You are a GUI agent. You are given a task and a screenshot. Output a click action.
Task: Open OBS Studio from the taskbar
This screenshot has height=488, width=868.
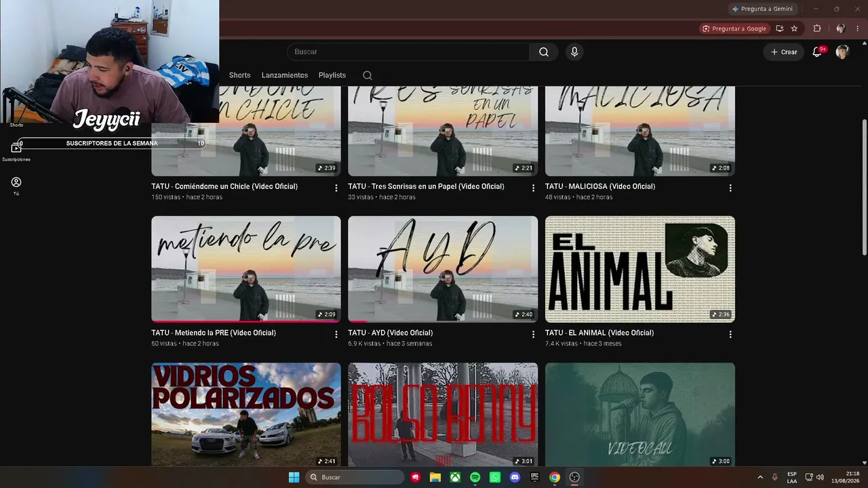pos(574,477)
